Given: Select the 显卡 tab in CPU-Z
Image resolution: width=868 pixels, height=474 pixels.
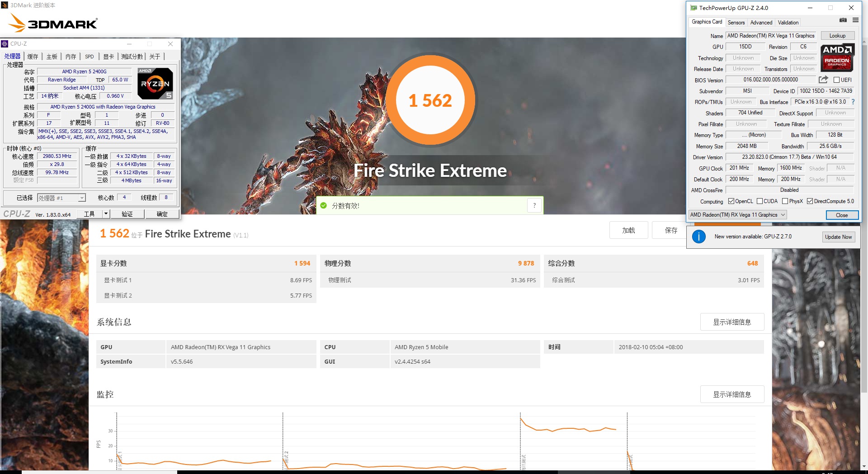Looking at the screenshot, I should tap(108, 57).
